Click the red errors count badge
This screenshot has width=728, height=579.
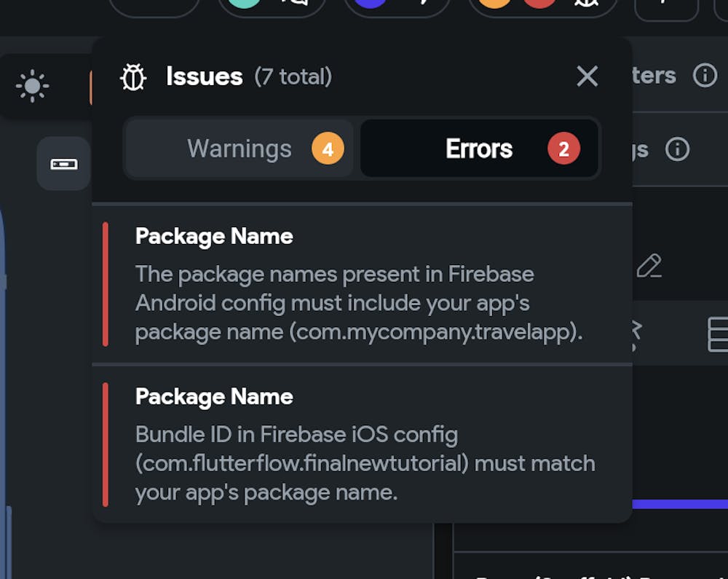(563, 149)
